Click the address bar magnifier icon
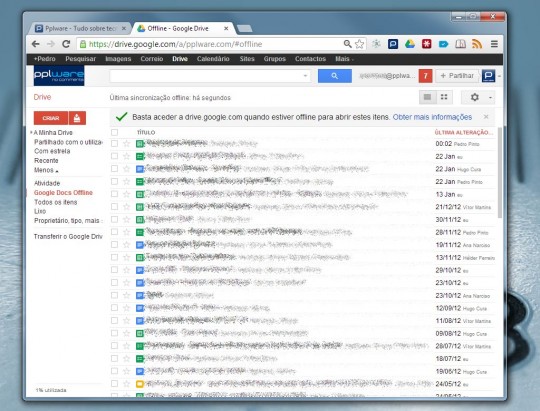The height and width of the screenshot is (411, 540). [347, 44]
